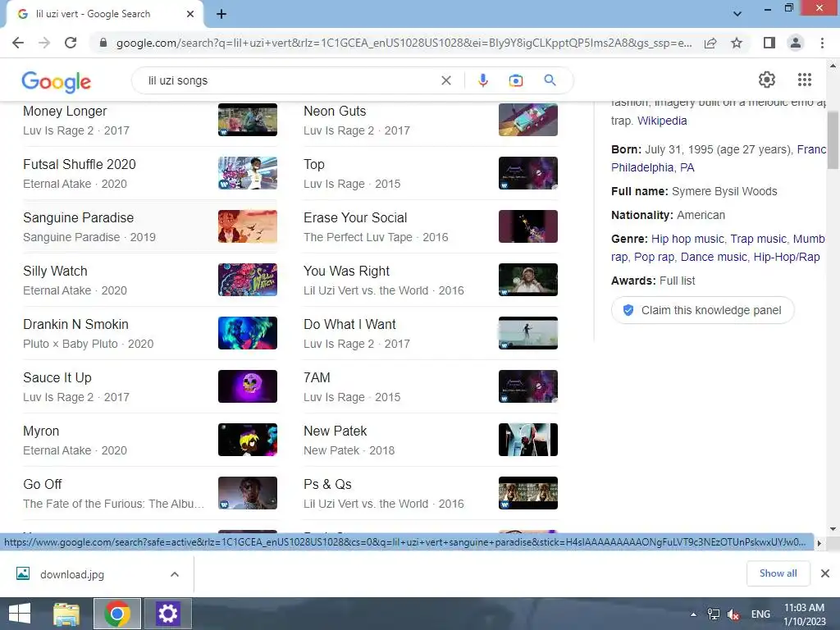This screenshot has width=840, height=630.
Task: Open Google quick settings gear
Action: tap(767, 80)
